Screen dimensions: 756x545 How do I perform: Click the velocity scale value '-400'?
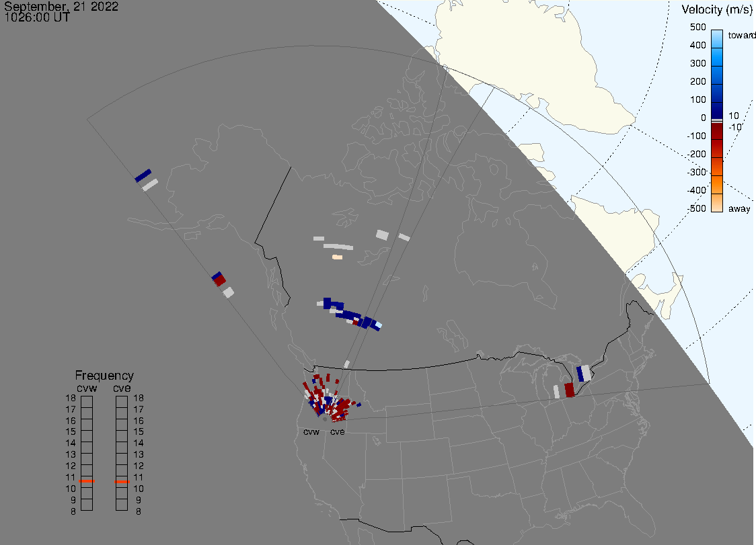coord(696,190)
